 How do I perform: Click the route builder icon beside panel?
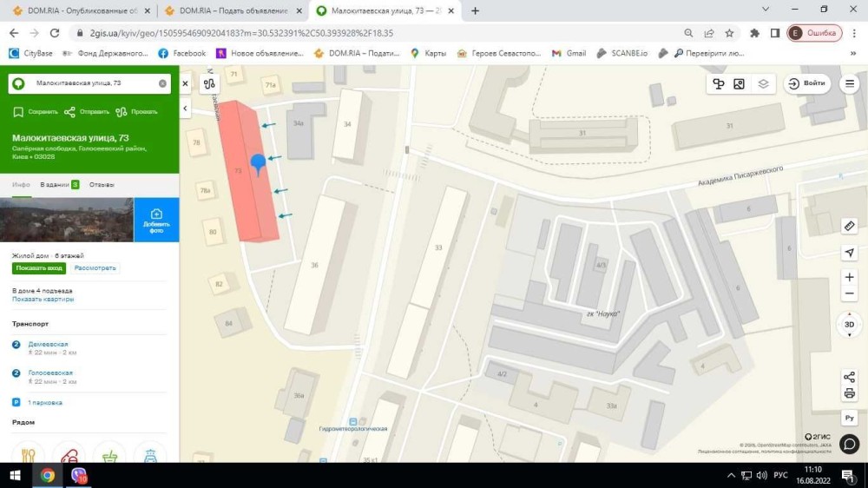209,84
